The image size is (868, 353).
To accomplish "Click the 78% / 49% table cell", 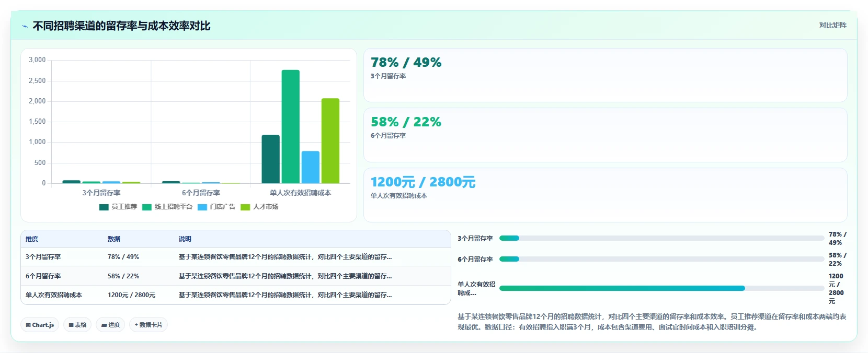I will coord(123,257).
